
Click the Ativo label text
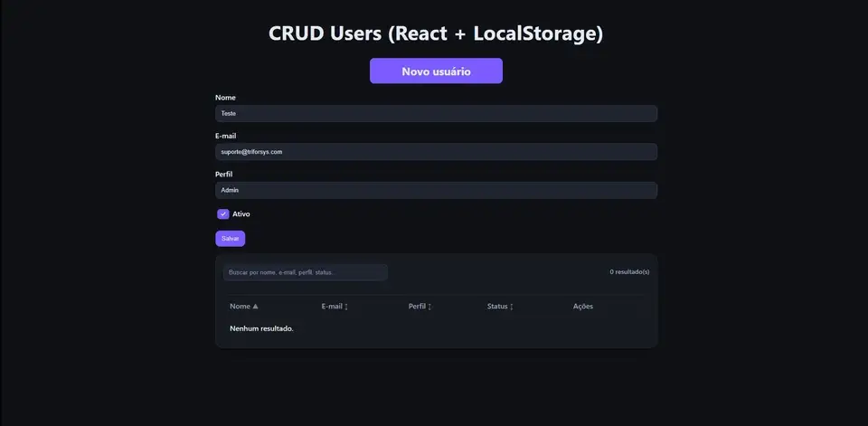click(x=241, y=213)
